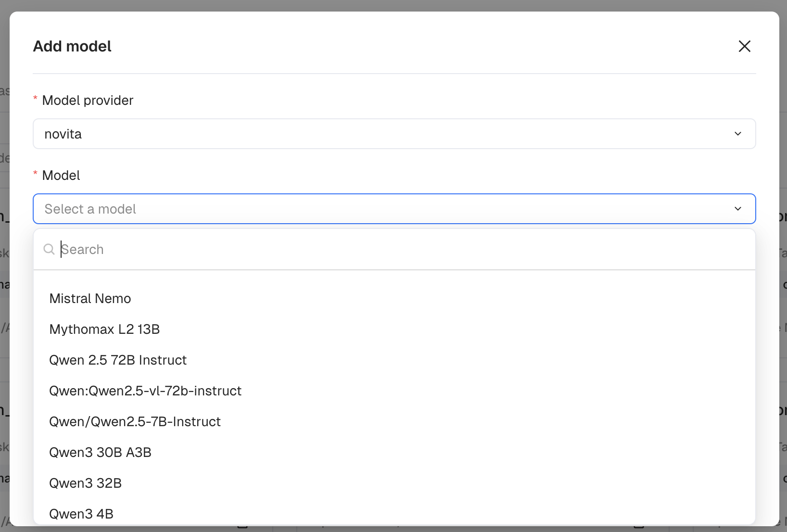The height and width of the screenshot is (532, 787).
Task: Select Qwen:Qwen2.5-vl-72b-instruct option
Action: 394,391
